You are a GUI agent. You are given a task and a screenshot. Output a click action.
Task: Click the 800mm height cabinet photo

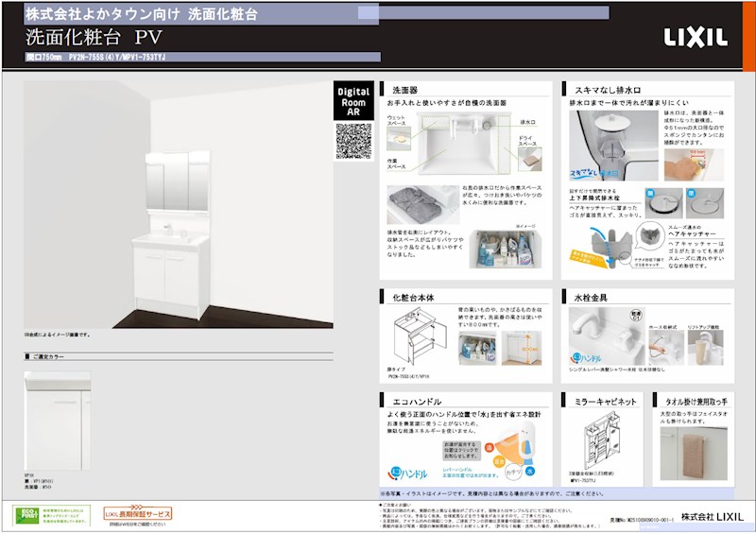click(x=522, y=348)
